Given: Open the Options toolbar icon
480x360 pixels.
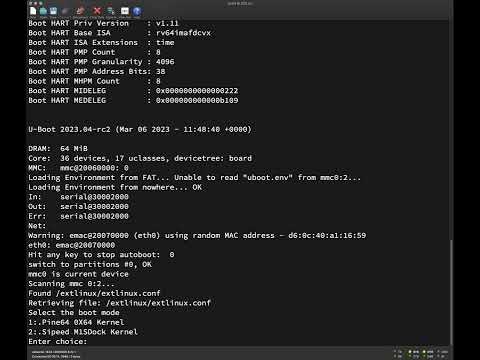Looking at the screenshot, I should click(111, 11).
